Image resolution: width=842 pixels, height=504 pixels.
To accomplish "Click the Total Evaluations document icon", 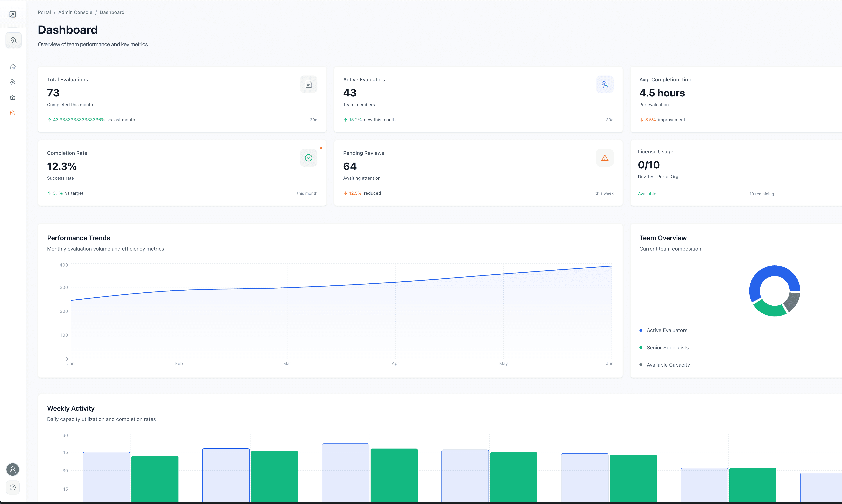I will [308, 84].
